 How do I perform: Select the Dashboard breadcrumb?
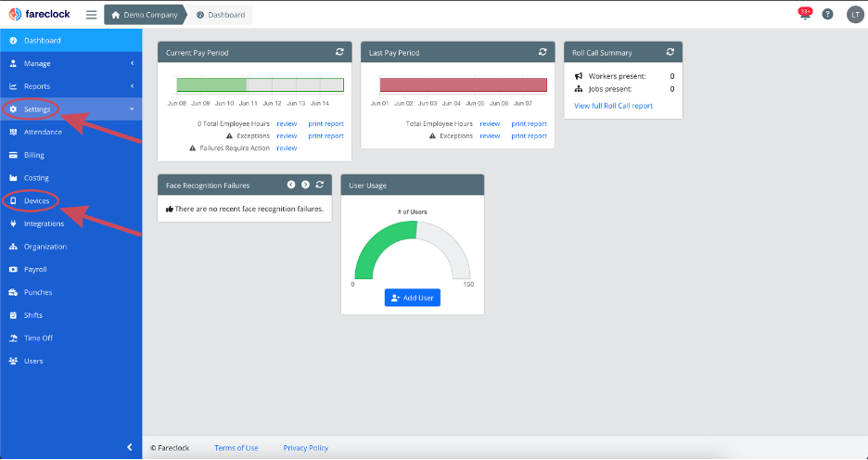[221, 15]
